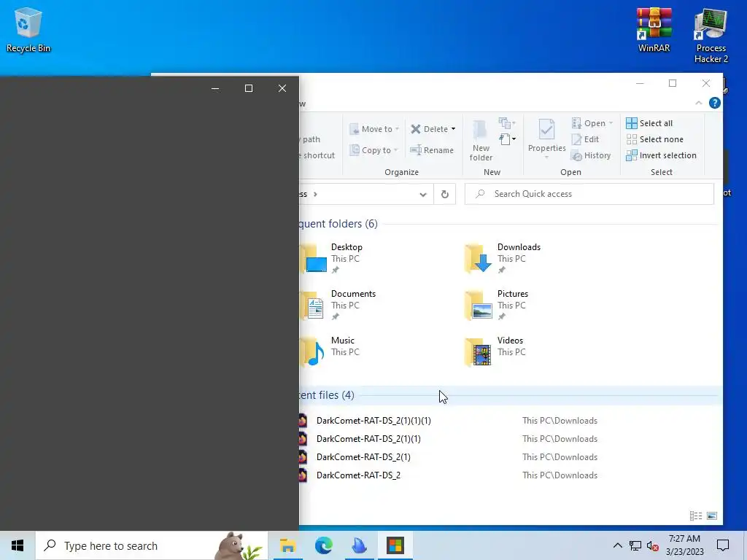
Task: Open File Explorer from the taskbar
Action: [287, 545]
